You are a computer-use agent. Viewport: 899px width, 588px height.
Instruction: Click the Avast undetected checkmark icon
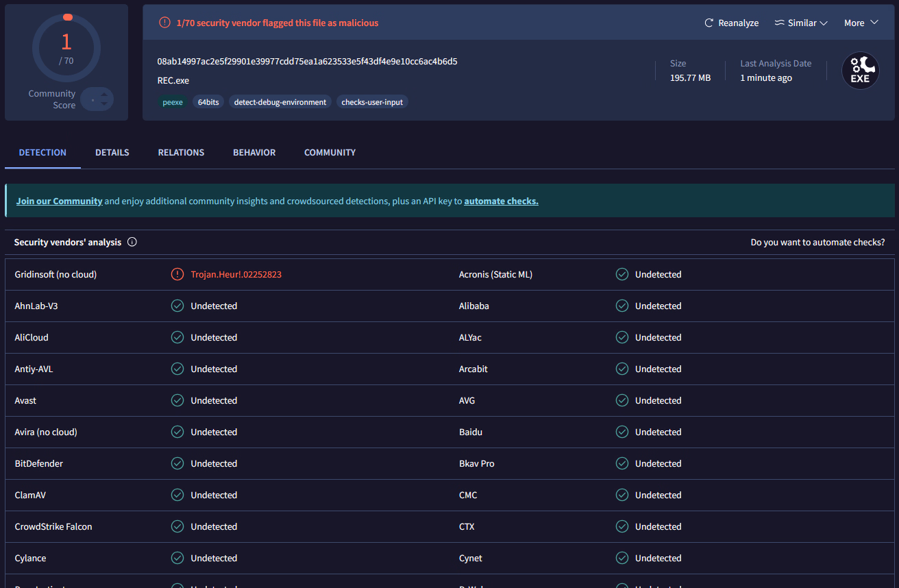coord(177,400)
